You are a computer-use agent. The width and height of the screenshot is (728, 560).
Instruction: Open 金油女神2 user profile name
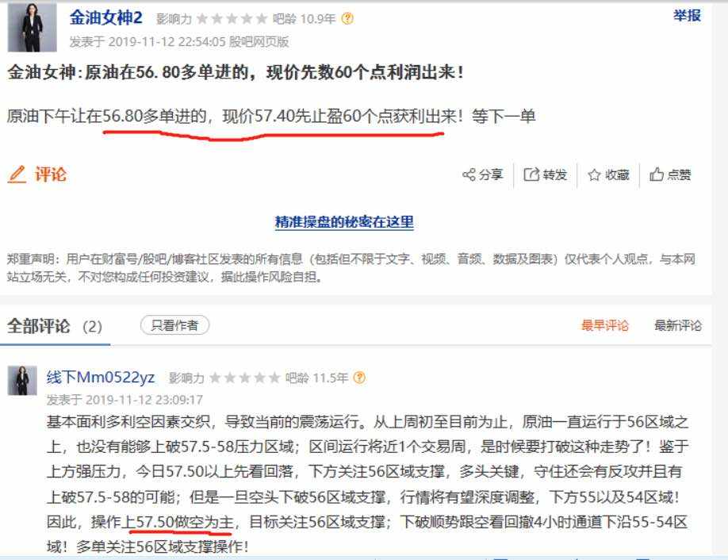105,18
